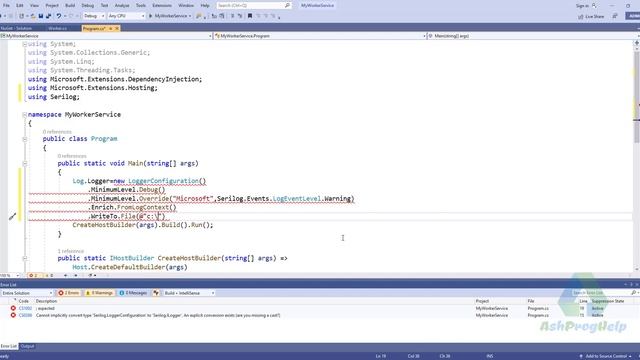Open the Edit menu

tap(20, 6)
